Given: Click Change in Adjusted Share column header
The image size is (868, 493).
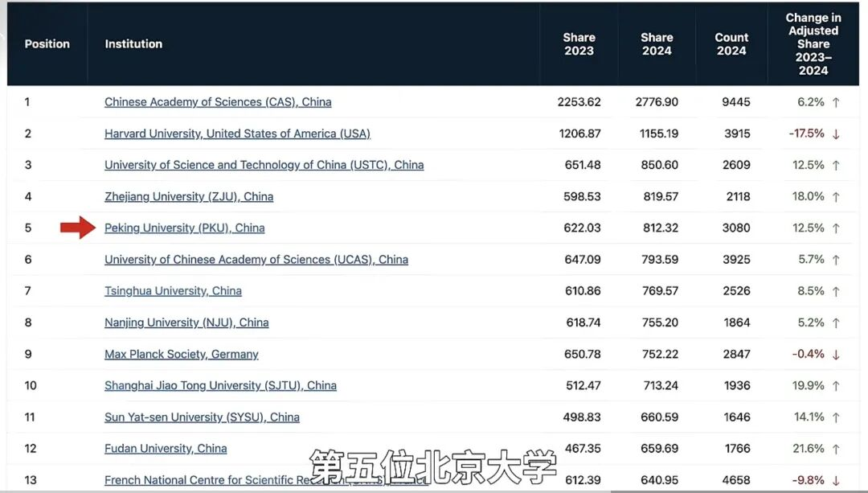Looking at the screenshot, I should (813, 44).
